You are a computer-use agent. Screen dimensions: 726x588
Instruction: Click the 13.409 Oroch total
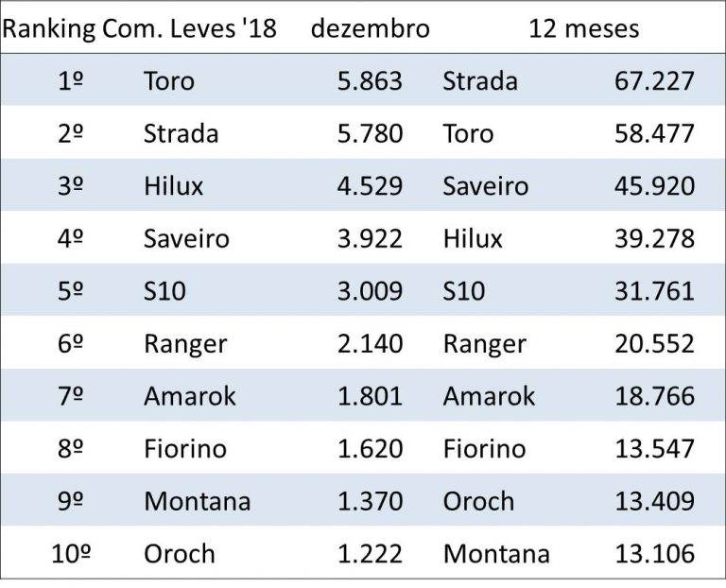[654, 501]
